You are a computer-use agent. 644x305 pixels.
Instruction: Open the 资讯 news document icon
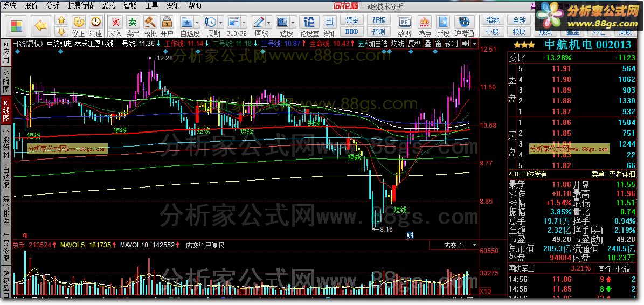pos(330,22)
